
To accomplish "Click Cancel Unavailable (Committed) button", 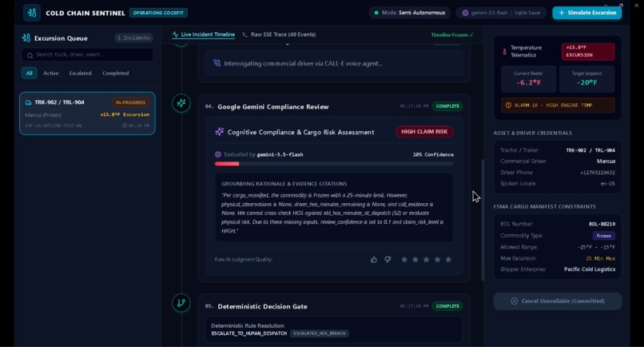I will [558, 301].
